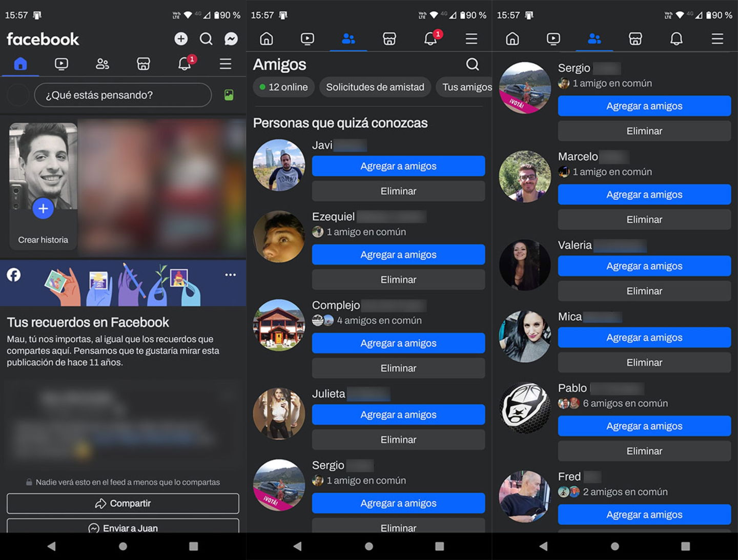Open Marketplace tab on the left screen
This screenshot has height=560, width=738.
tap(143, 64)
